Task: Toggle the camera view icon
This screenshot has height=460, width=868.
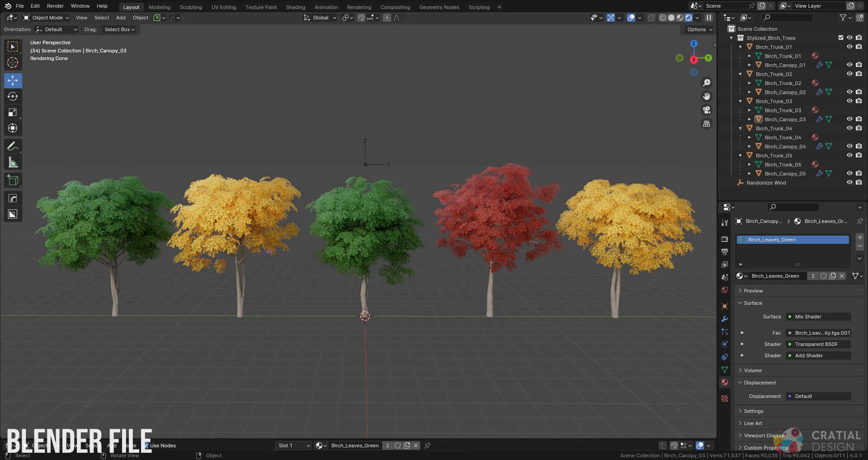Action: [x=706, y=110]
